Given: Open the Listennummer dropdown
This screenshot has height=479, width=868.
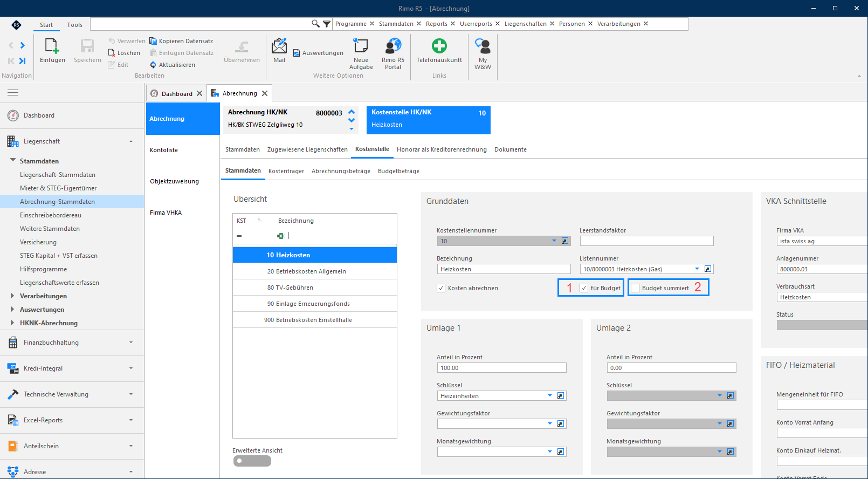Looking at the screenshot, I should pyautogui.click(x=697, y=269).
